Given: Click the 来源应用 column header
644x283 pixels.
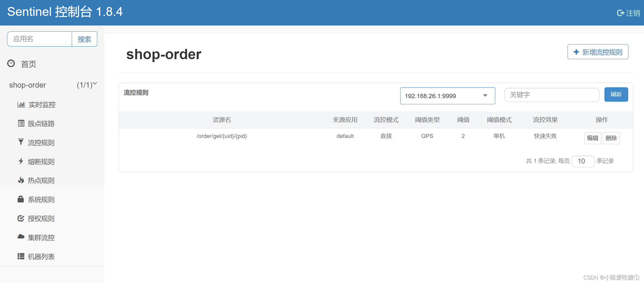Looking at the screenshot, I should tap(345, 120).
